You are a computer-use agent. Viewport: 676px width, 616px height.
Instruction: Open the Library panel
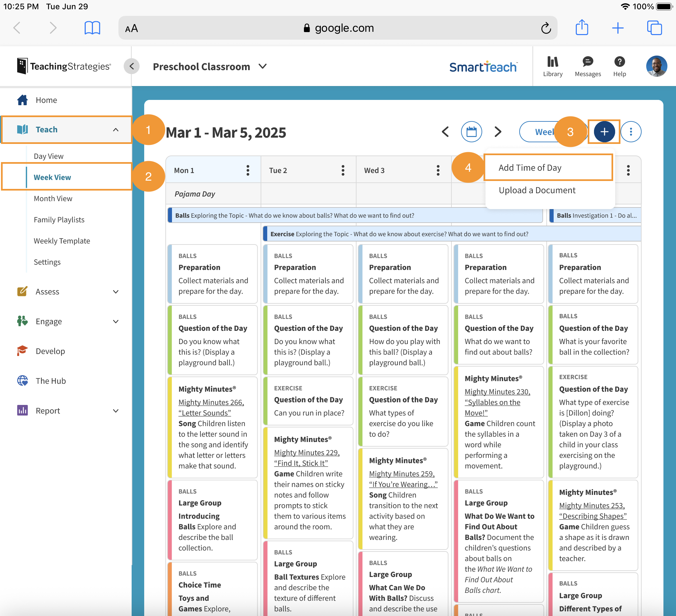coord(553,66)
